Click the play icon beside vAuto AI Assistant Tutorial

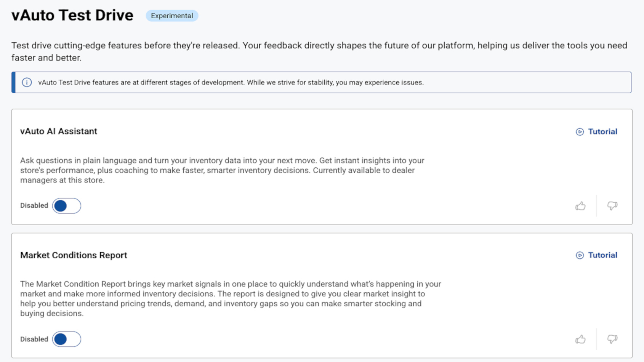[580, 132]
